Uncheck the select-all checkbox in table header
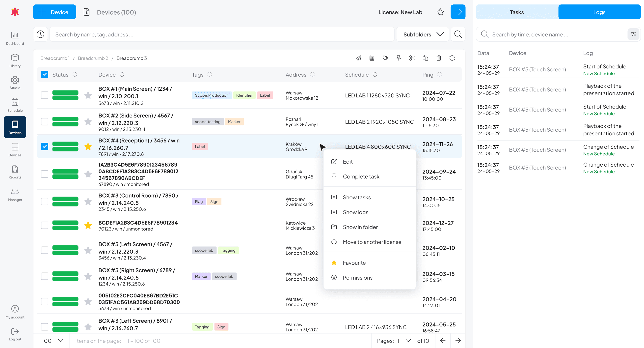 pyautogui.click(x=45, y=75)
